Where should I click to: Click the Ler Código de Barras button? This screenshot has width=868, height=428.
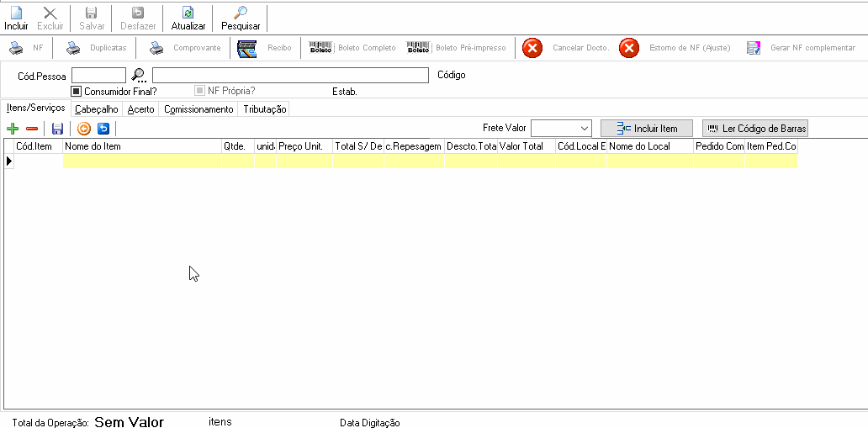(x=755, y=129)
